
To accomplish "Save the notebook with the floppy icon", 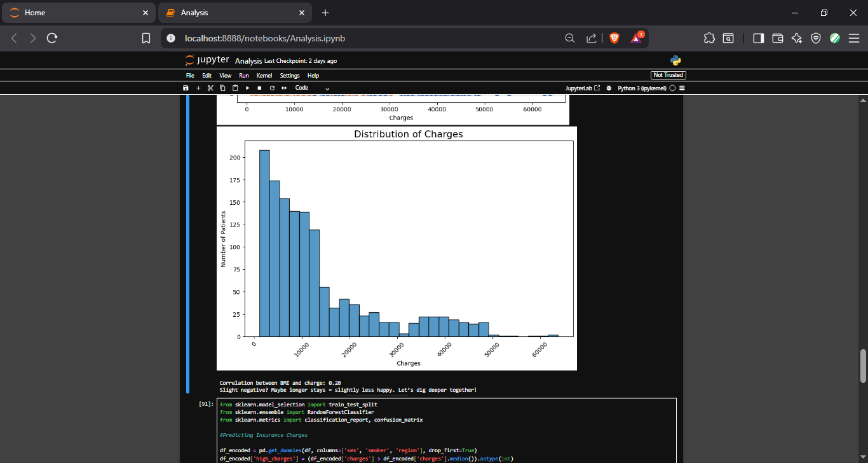I will 186,88.
